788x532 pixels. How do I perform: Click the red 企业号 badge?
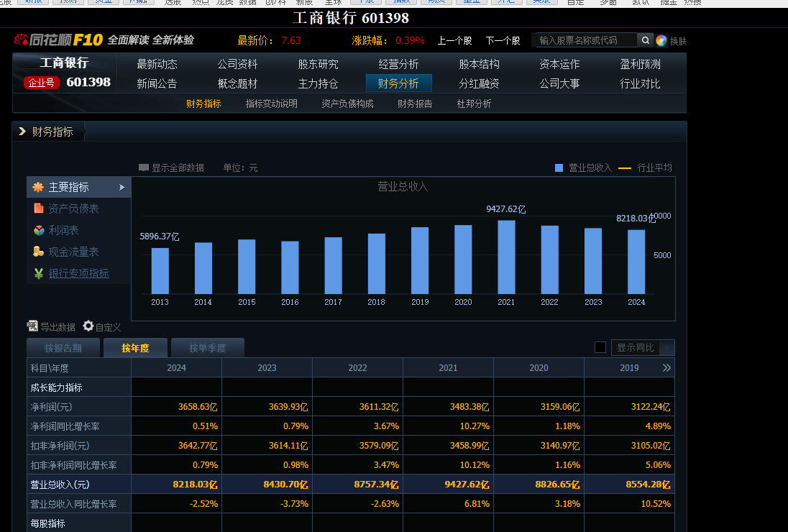click(x=41, y=83)
